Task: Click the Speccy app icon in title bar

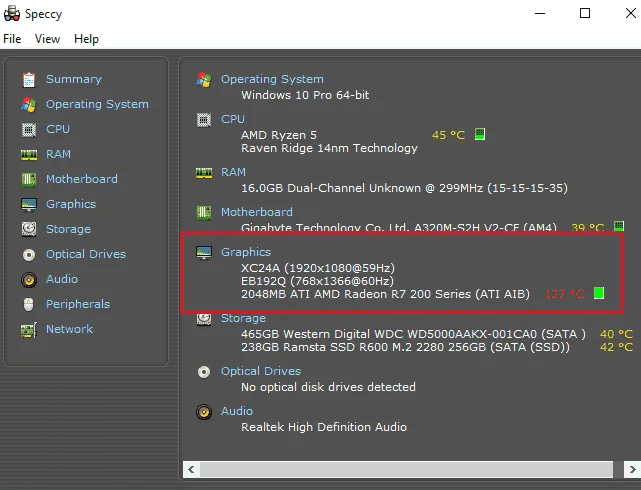Action: pyautogui.click(x=12, y=13)
